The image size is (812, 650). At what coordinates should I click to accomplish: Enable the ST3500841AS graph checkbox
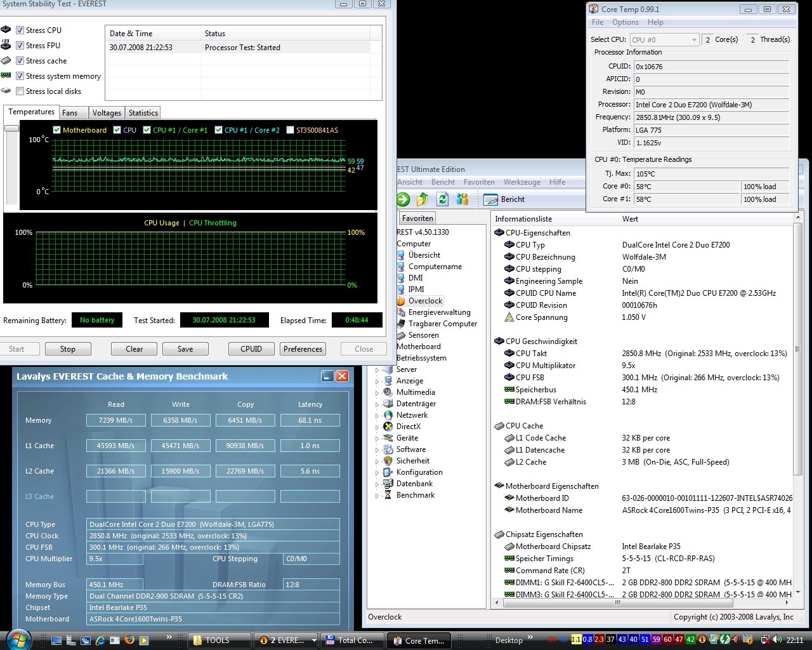click(x=290, y=129)
